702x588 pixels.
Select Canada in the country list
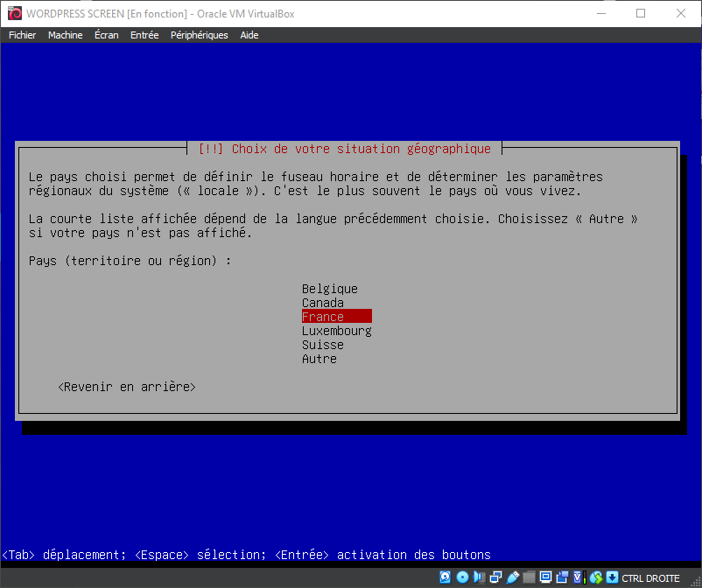coord(322,303)
